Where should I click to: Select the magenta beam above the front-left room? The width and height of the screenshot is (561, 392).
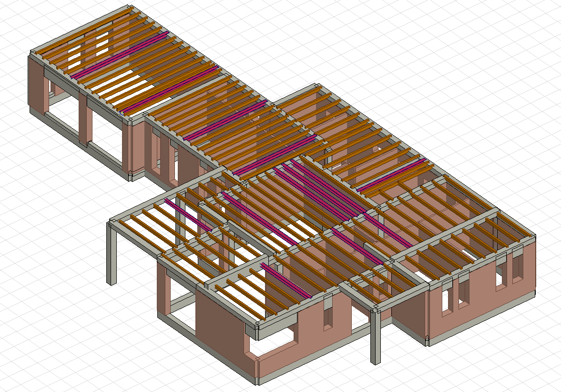(x=286, y=281)
